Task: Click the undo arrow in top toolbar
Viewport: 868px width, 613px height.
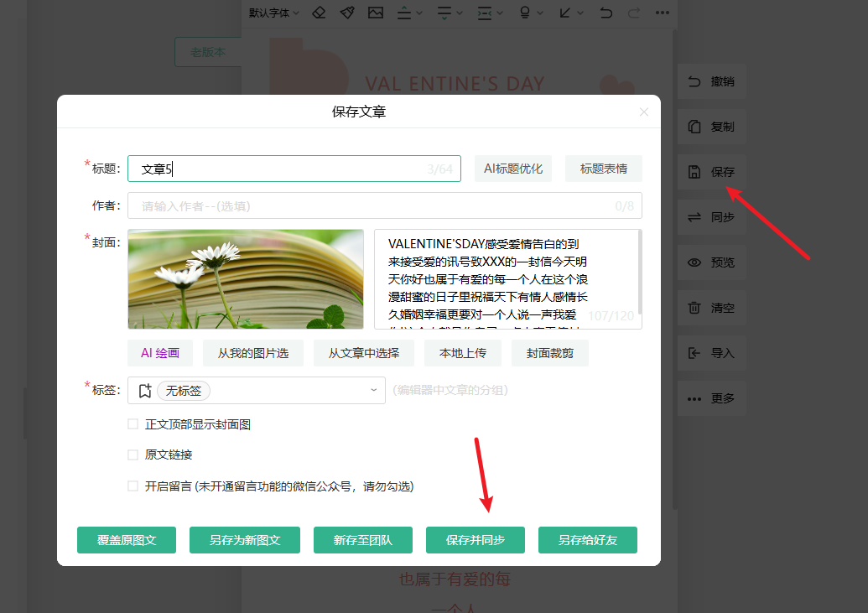Action: [x=606, y=13]
